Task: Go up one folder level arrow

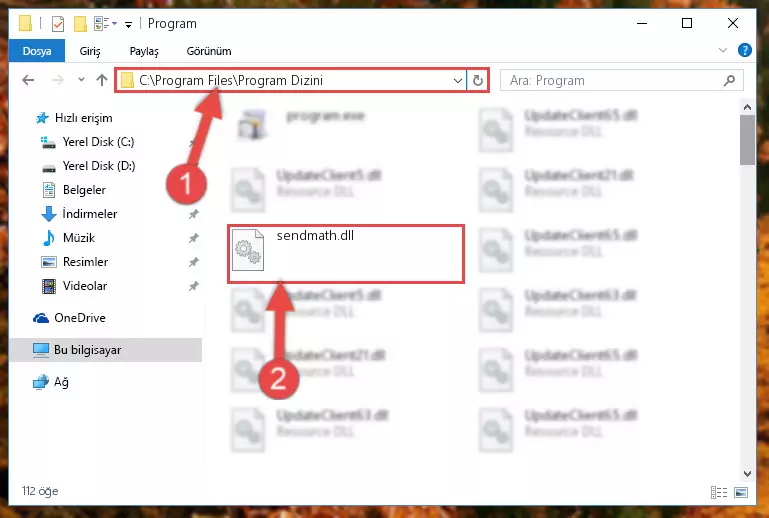Action: click(x=102, y=80)
